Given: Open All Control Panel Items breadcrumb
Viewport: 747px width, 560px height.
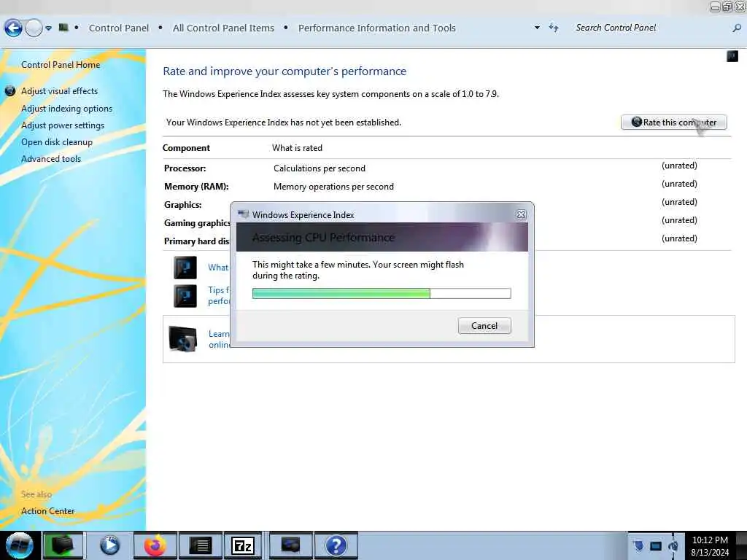Looking at the screenshot, I should pyautogui.click(x=223, y=28).
